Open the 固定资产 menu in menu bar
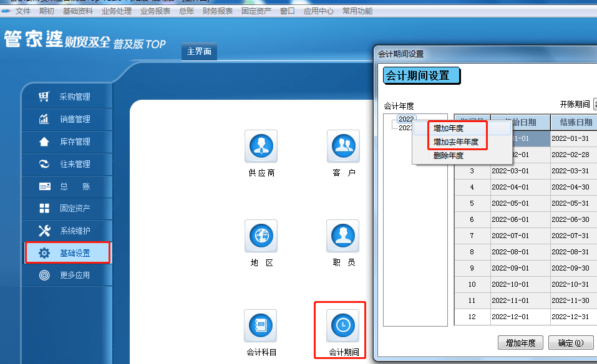 [256, 11]
